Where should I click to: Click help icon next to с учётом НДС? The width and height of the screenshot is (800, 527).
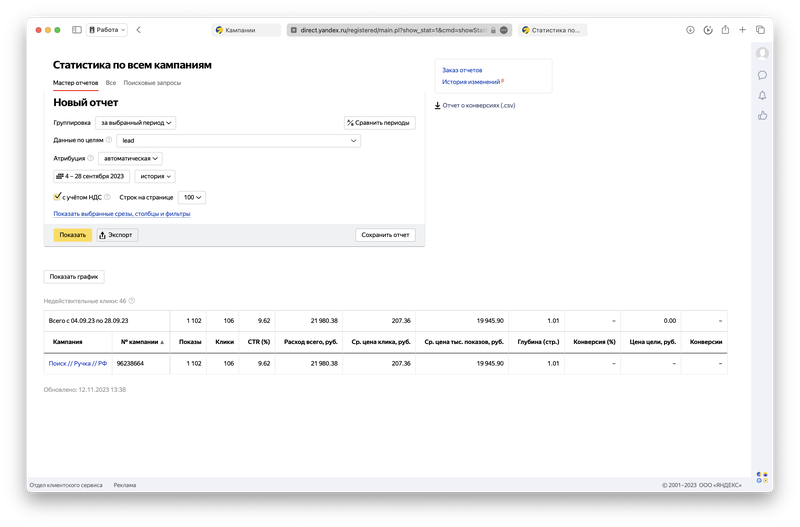(107, 197)
